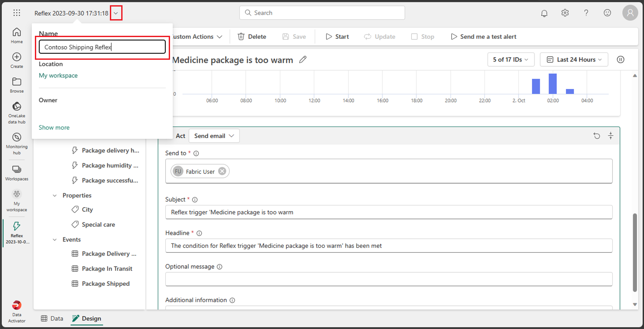Click the tallest chart bar at 02:00
The image size is (644, 329).
[552, 84]
